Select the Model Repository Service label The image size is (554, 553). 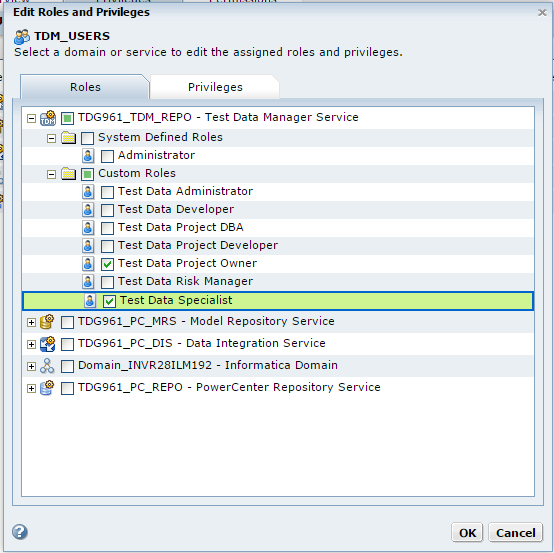206,321
